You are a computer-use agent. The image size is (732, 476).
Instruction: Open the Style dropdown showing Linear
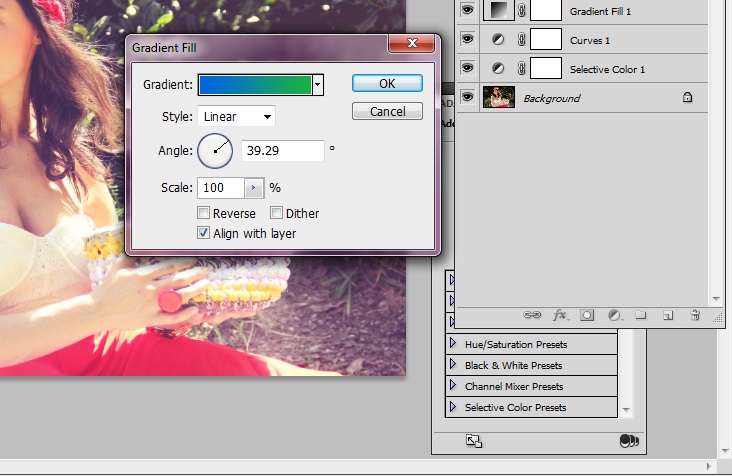[x=236, y=116]
